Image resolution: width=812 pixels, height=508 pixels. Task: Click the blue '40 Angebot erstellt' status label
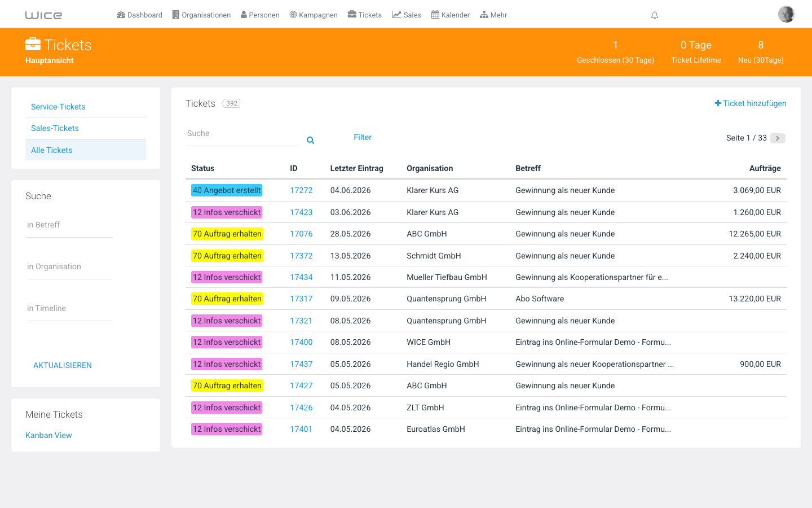(x=227, y=190)
